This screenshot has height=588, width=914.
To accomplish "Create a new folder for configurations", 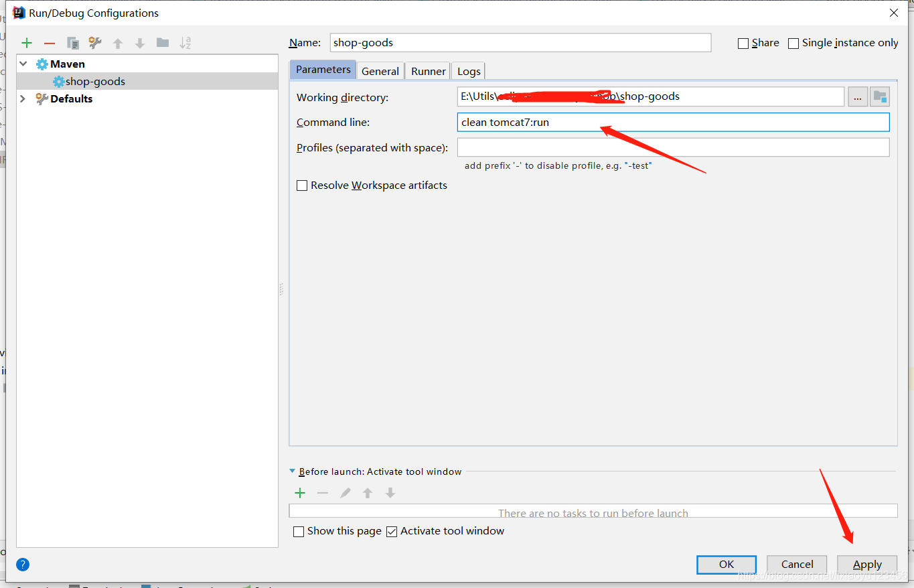I will [x=163, y=43].
